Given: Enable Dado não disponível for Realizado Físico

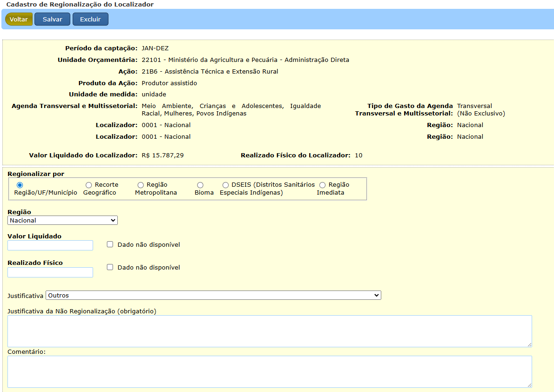Looking at the screenshot, I should (x=110, y=267).
